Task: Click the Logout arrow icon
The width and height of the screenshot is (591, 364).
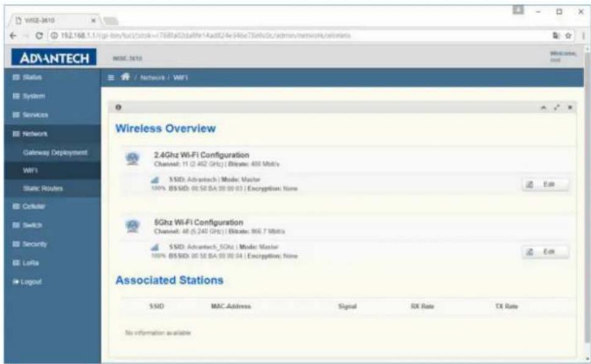Action: (x=15, y=282)
